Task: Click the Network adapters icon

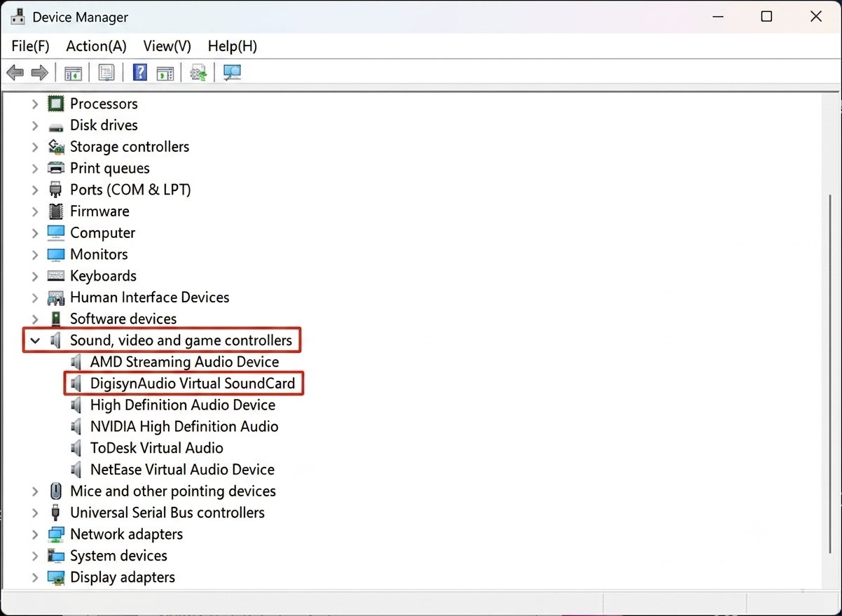Action: 55,534
